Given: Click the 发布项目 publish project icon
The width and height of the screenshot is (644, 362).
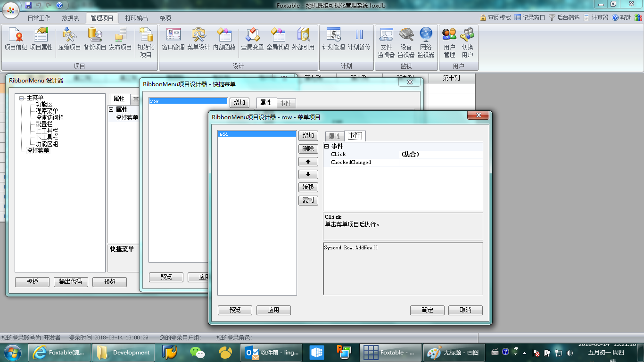Looking at the screenshot, I should [120, 39].
